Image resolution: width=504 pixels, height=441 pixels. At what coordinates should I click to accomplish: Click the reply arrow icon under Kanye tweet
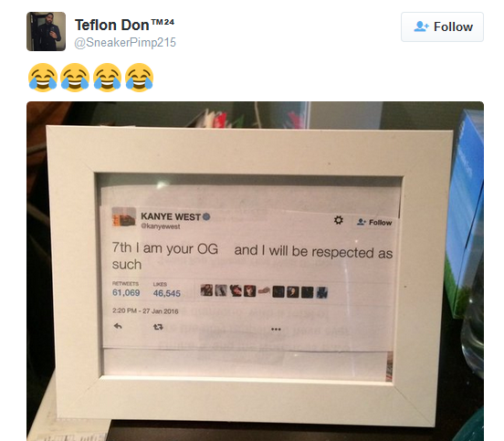click(x=118, y=326)
